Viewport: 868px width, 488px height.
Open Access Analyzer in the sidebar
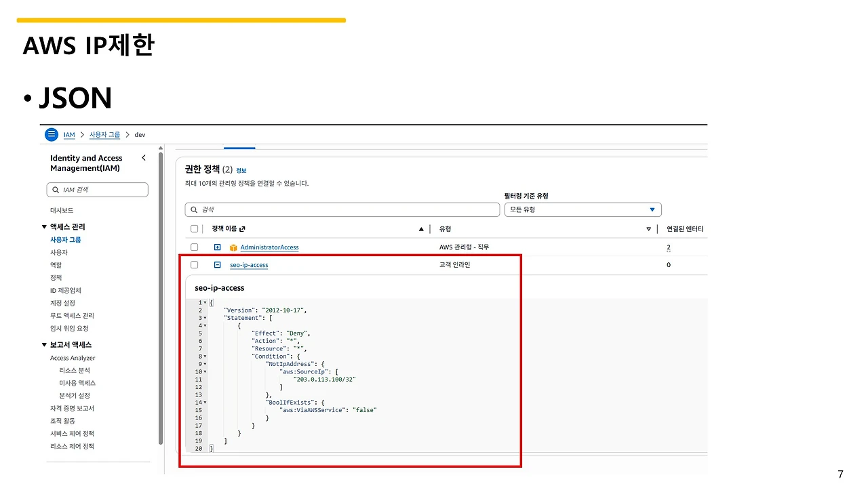click(73, 358)
